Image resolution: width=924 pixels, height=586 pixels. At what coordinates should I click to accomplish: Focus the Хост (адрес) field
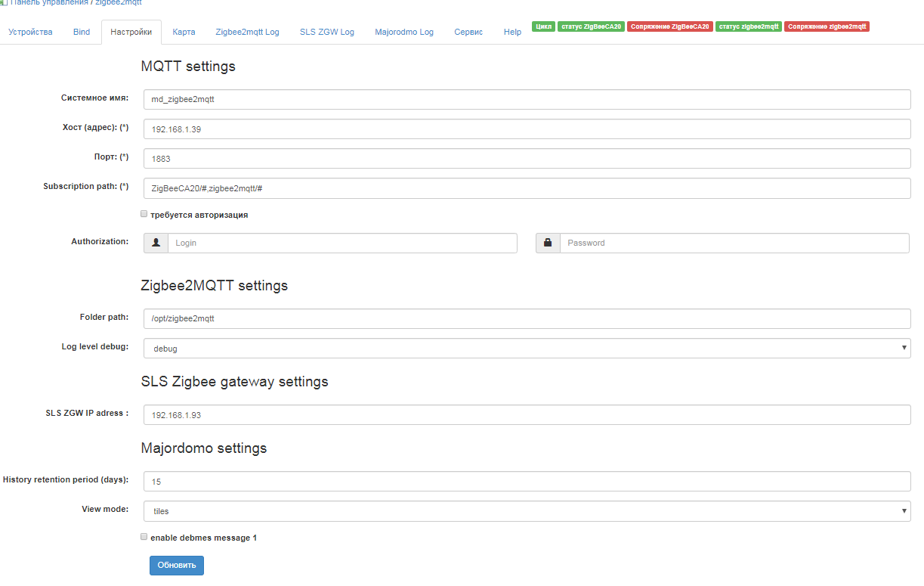click(x=527, y=129)
